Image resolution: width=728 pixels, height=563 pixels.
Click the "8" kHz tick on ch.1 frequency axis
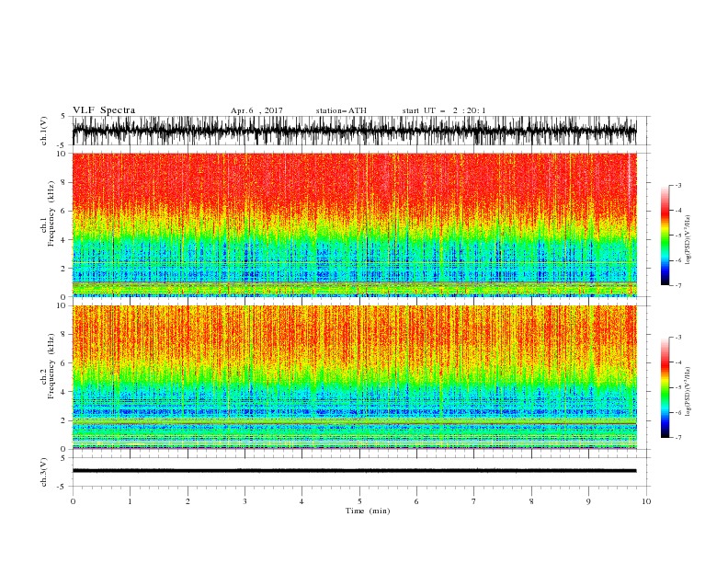(63, 182)
